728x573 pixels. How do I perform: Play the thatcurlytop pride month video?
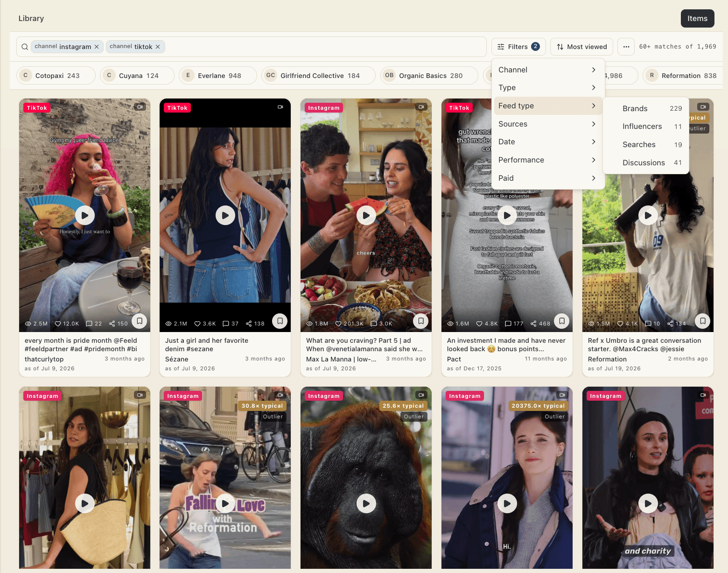click(x=85, y=215)
